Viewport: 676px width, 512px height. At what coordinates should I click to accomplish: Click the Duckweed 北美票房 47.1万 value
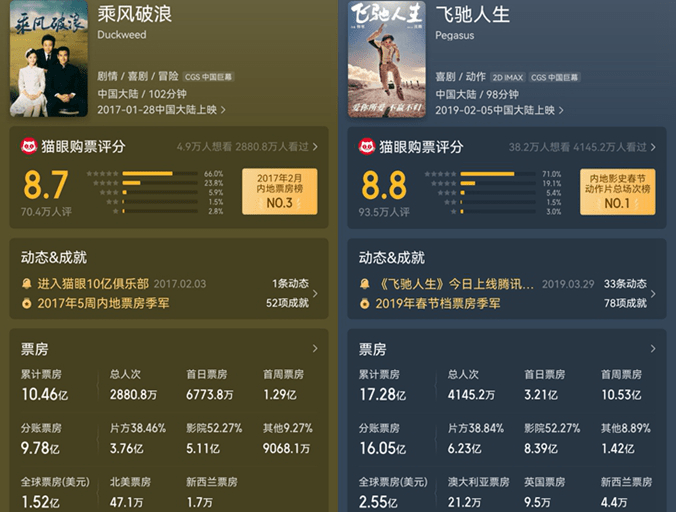coord(126,503)
